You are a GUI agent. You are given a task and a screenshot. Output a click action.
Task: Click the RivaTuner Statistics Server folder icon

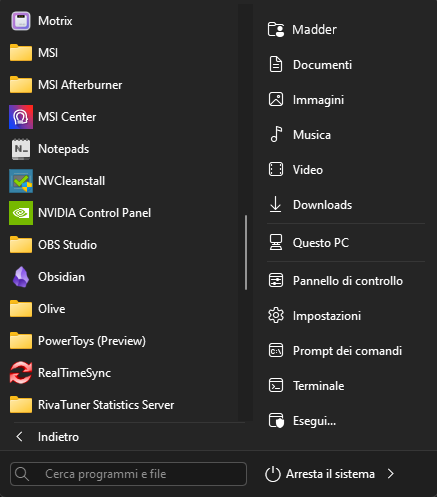(x=21, y=405)
